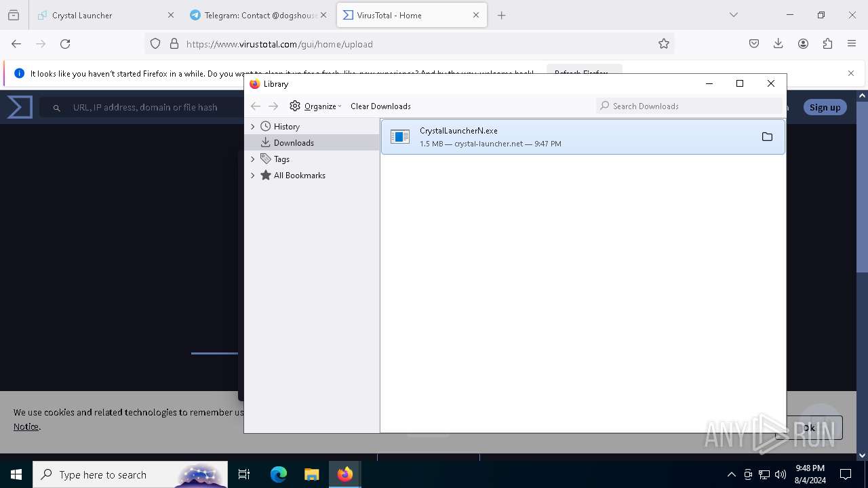Maximize the Library window
The width and height of the screenshot is (868, 488).
click(x=740, y=83)
